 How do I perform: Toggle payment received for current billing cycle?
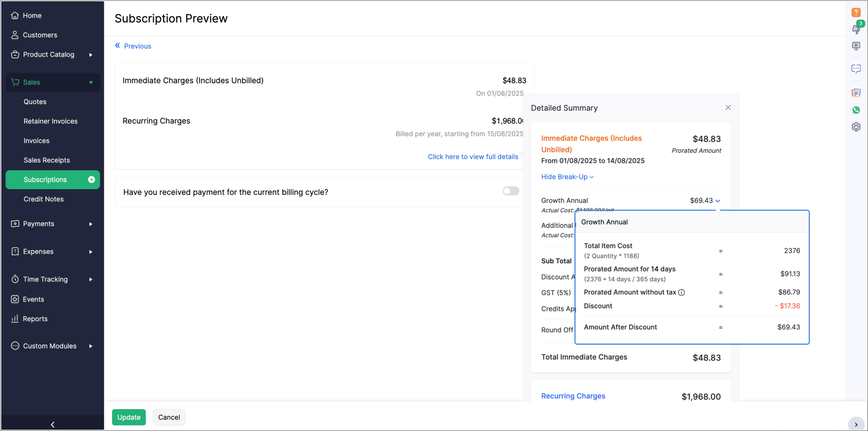pos(510,191)
